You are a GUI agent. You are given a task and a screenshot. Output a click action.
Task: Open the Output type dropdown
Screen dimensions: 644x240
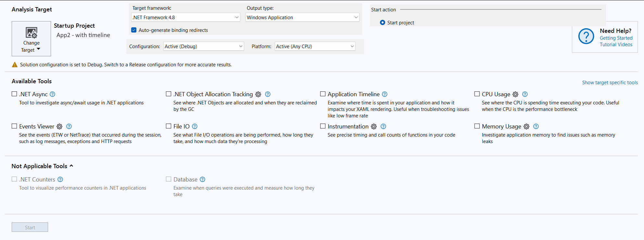pos(302,18)
